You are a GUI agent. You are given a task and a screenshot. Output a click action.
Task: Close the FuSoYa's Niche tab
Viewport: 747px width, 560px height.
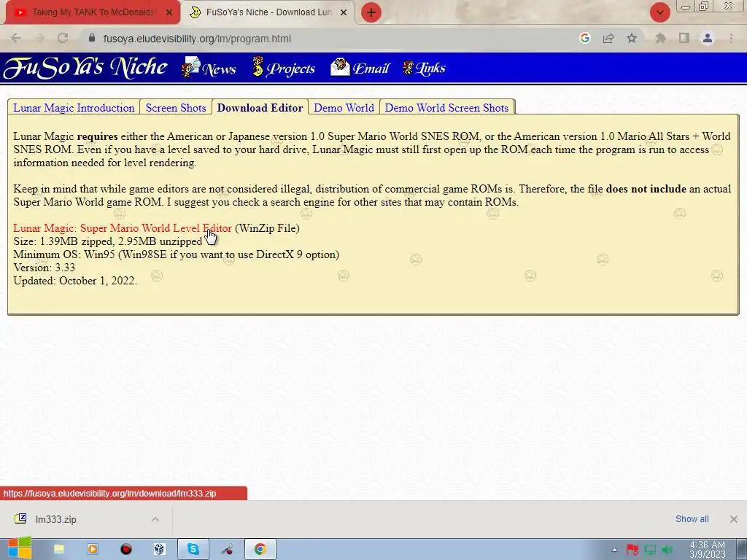(x=344, y=12)
